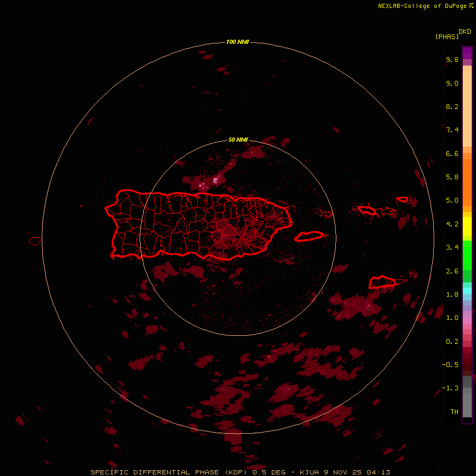This screenshot has height=476, width=476.
Task: Click the bright green segment of the color bar
Action: pyautogui.click(x=467, y=255)
